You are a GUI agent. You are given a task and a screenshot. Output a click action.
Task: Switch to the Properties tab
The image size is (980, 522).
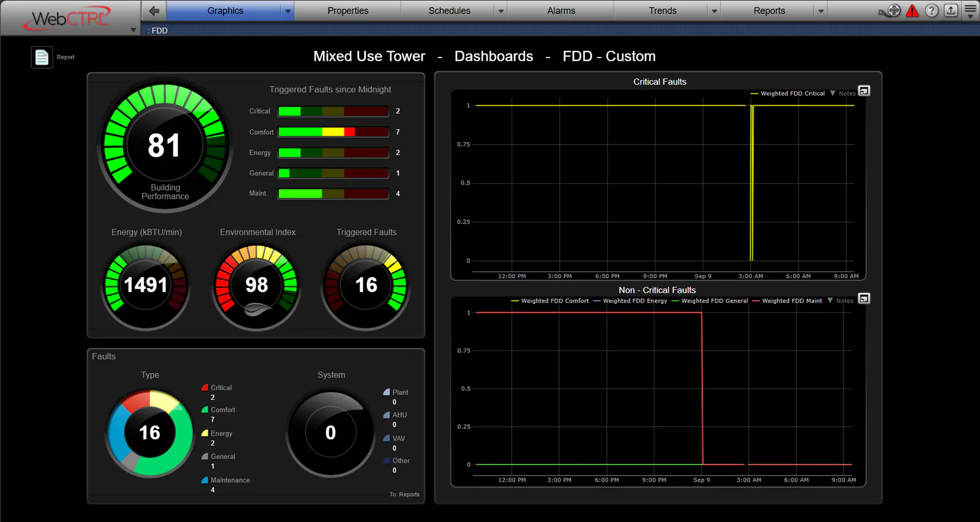[x=348, y=11]
